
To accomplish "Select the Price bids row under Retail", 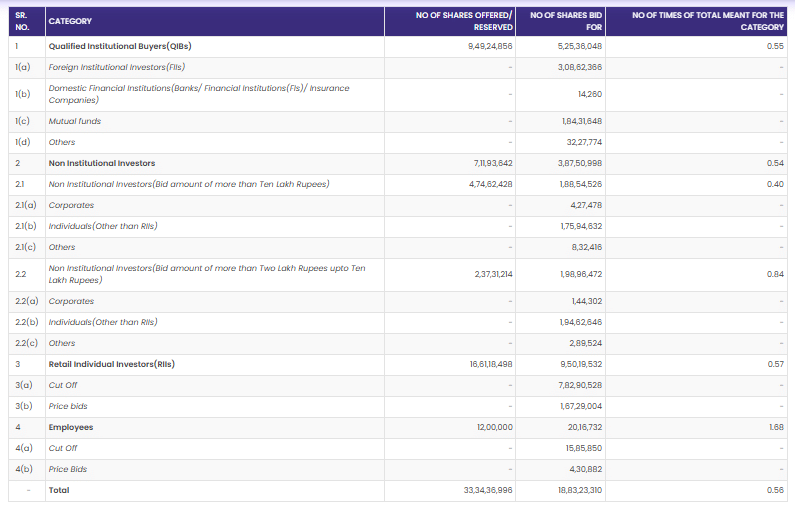I will click(68, 406).
